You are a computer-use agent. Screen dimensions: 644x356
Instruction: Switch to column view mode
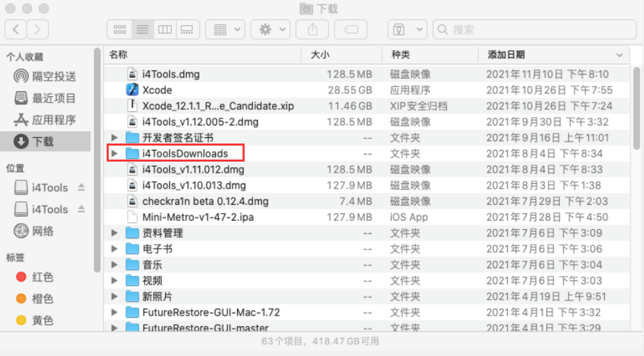164,29
